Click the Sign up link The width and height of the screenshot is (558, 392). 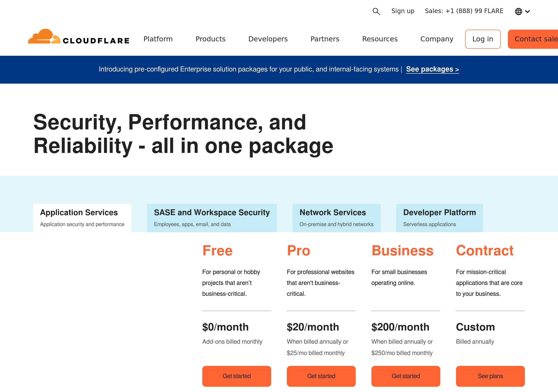point(402,11)
